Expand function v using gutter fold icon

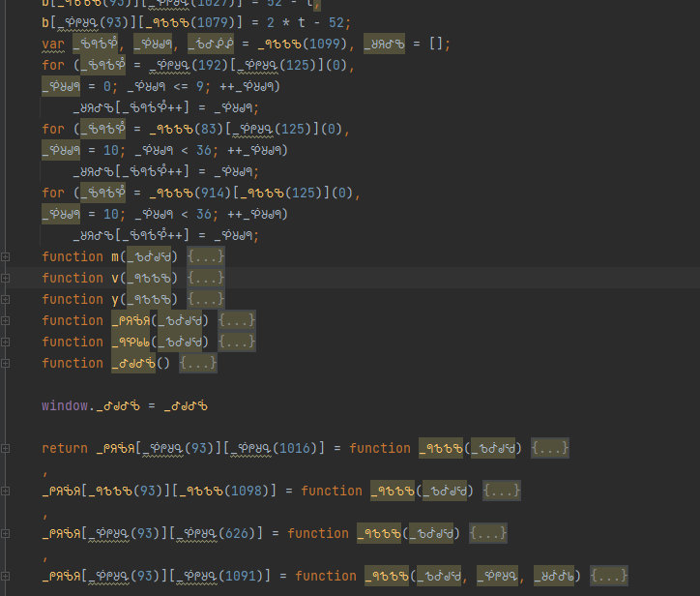click(6, 279)
